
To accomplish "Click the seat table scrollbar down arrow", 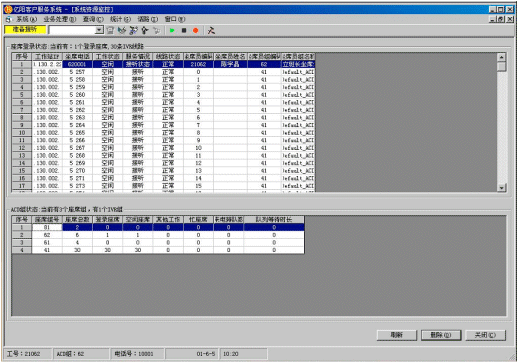I will pos(501,188).
